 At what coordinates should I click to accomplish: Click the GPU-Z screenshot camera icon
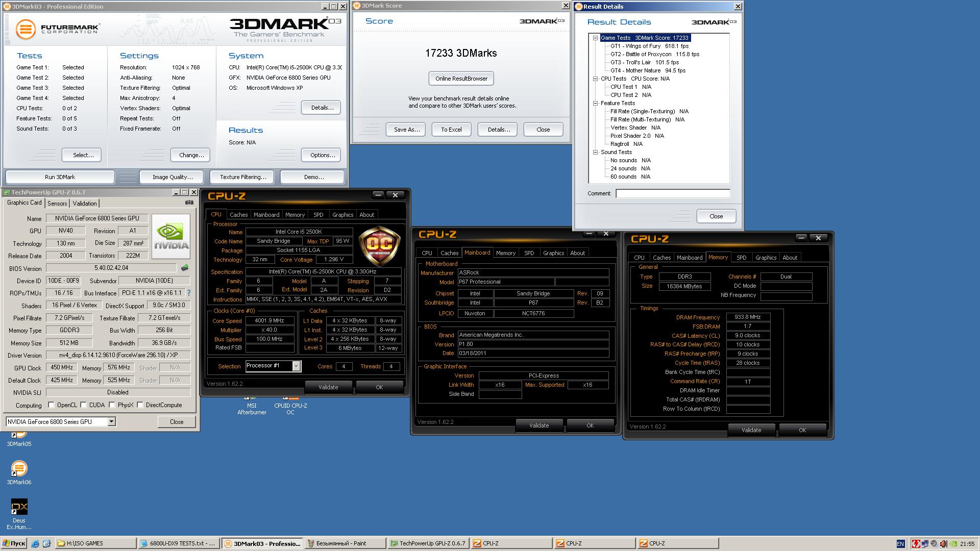coord(189,203)
